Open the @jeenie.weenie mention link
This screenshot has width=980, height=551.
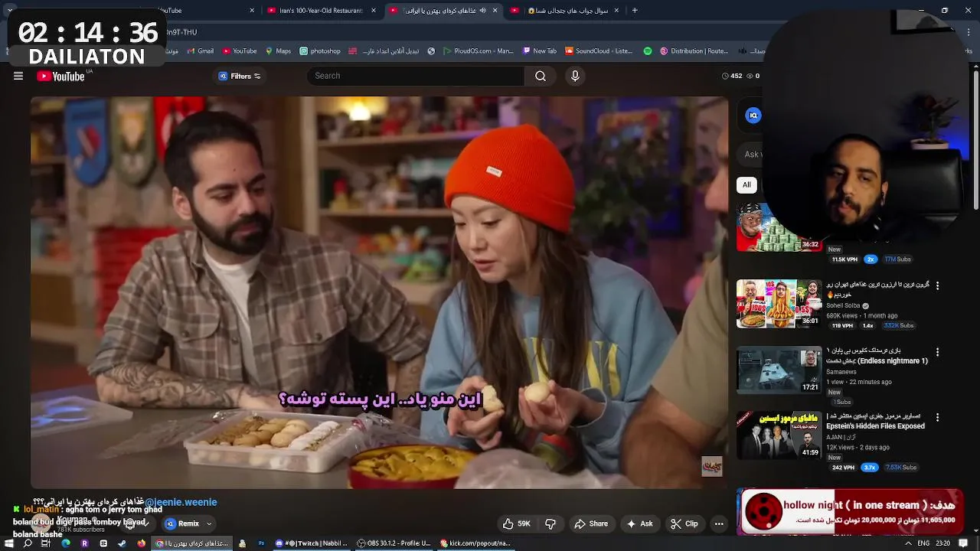tap(181, 502)
